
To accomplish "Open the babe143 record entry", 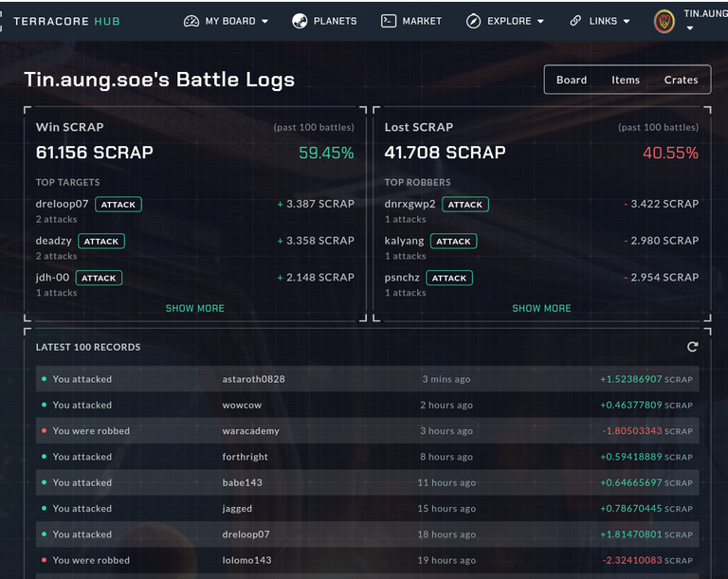I will [367, 483].
